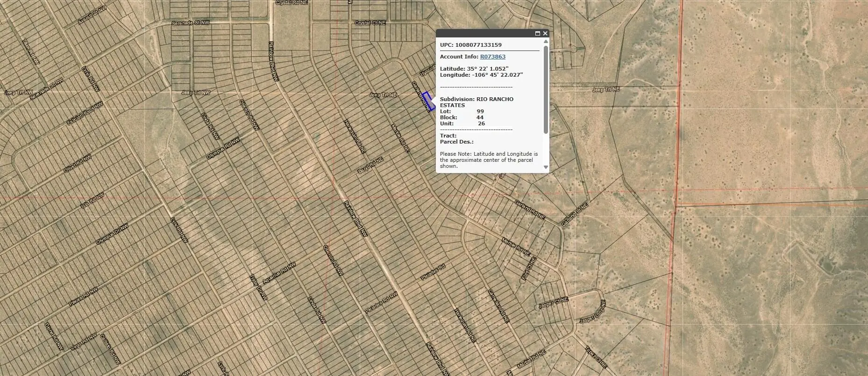Click the popup's vertical scrollbar thumb
868x376 pixels.
(x=546, y=89)
